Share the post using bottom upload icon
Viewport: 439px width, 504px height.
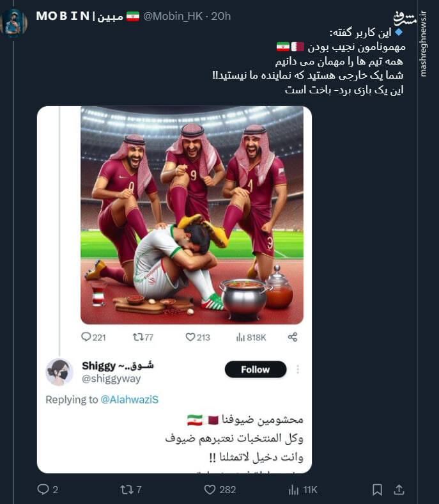[399, 489]
